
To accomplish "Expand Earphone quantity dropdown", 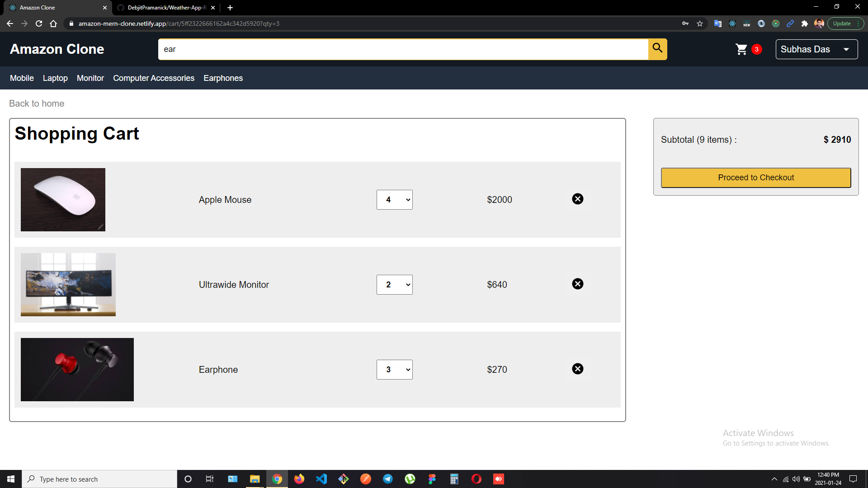I will point(394,370).
